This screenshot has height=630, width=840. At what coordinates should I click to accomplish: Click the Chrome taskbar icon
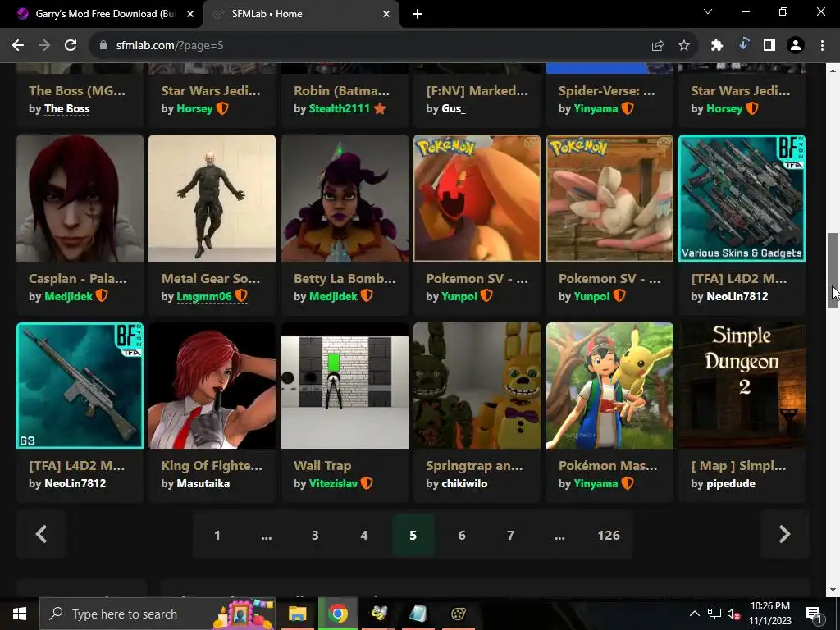pos(337,614)
